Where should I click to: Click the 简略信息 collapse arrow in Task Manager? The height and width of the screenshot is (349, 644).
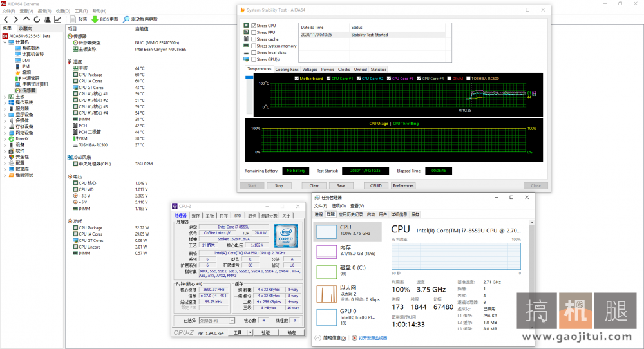coord(318,338)
